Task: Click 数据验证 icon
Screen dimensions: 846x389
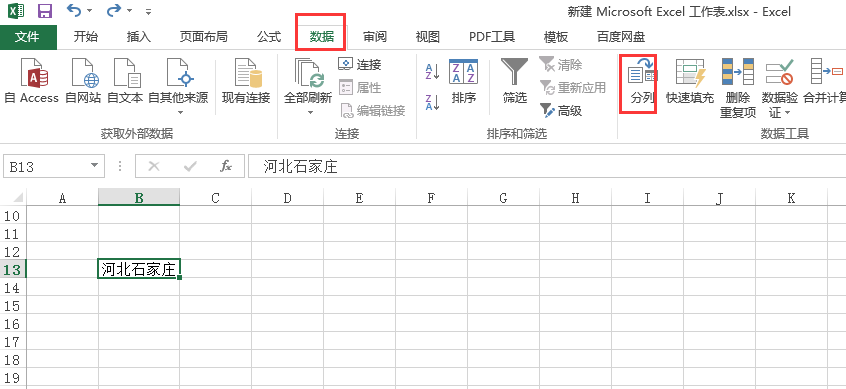Action: tap(779, 73)
